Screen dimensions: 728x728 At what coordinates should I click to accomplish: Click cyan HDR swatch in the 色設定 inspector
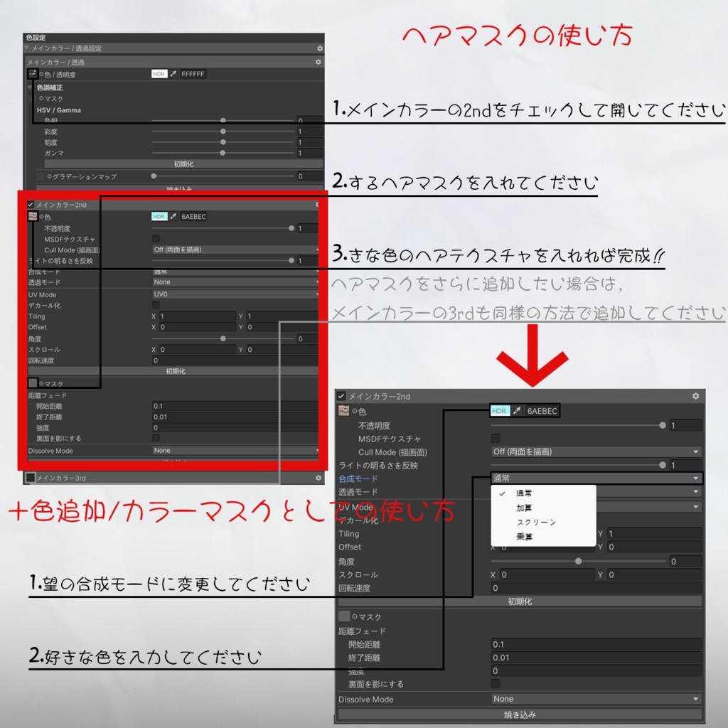pyautogui.click(x=159, y=216)
